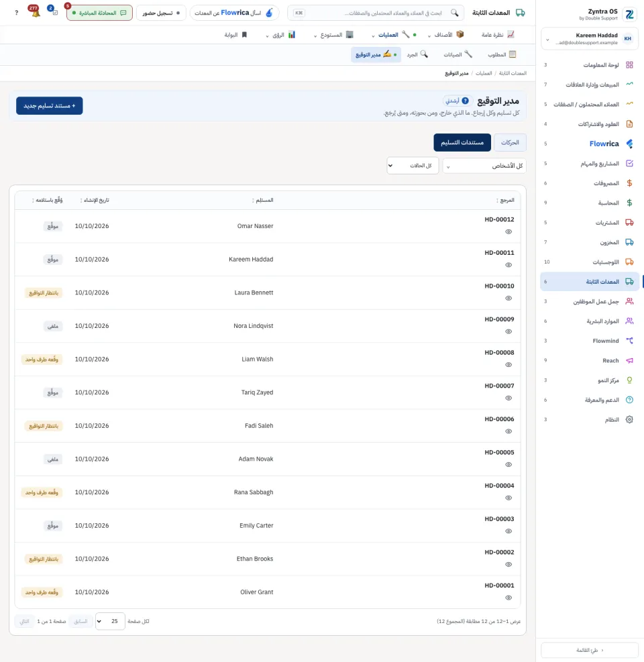
Task: Expand the المستودع navigation dropdown
Action: pyautogui.click(x=333, y=35)
